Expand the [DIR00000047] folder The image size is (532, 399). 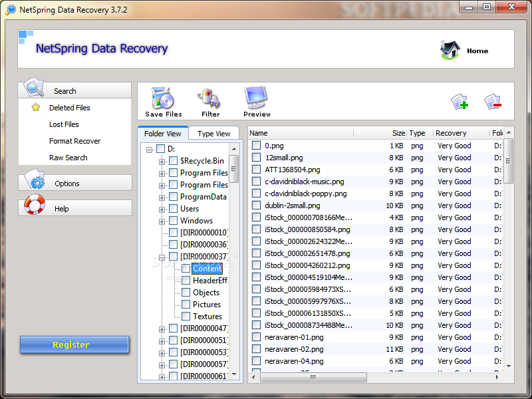162,329
